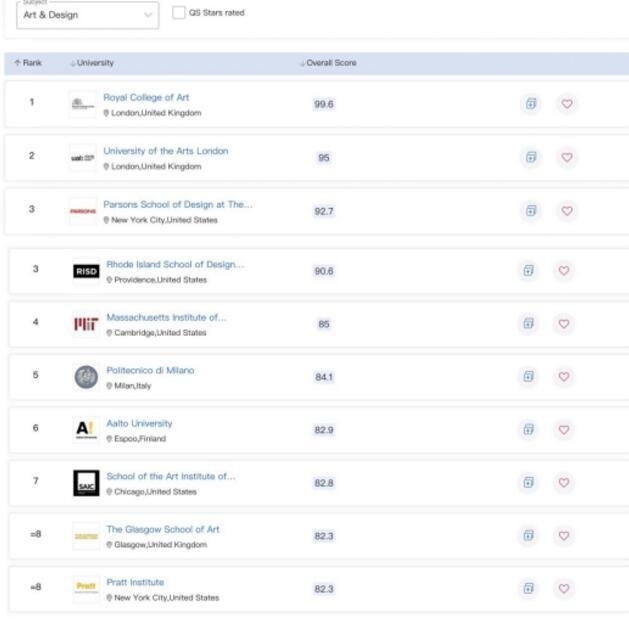Click the Providence, United States location
Screen dimensions: 629x619
coord(160,280)
